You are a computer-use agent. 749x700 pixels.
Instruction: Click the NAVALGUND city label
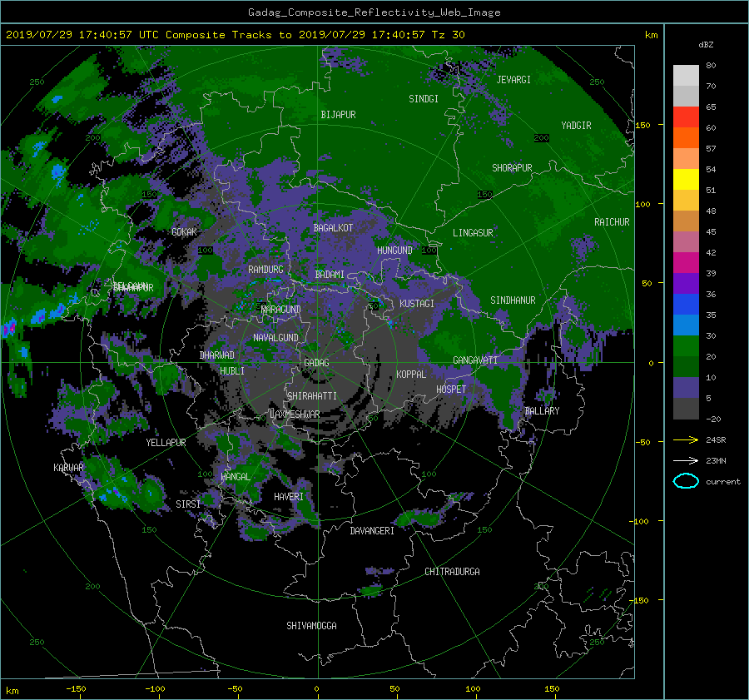275,338
